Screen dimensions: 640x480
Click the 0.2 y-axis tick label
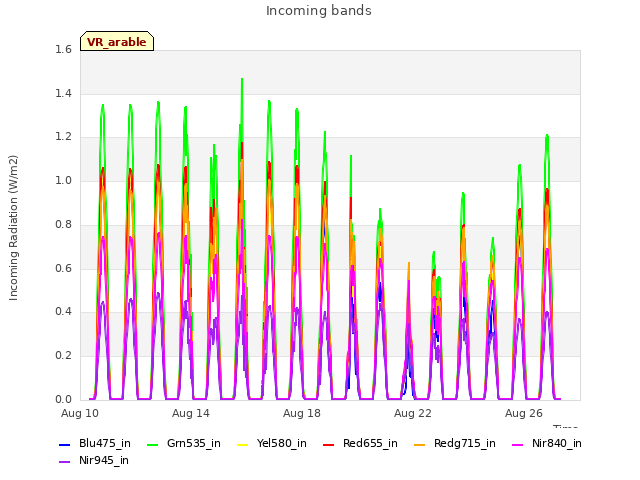[x=63, y=356]
